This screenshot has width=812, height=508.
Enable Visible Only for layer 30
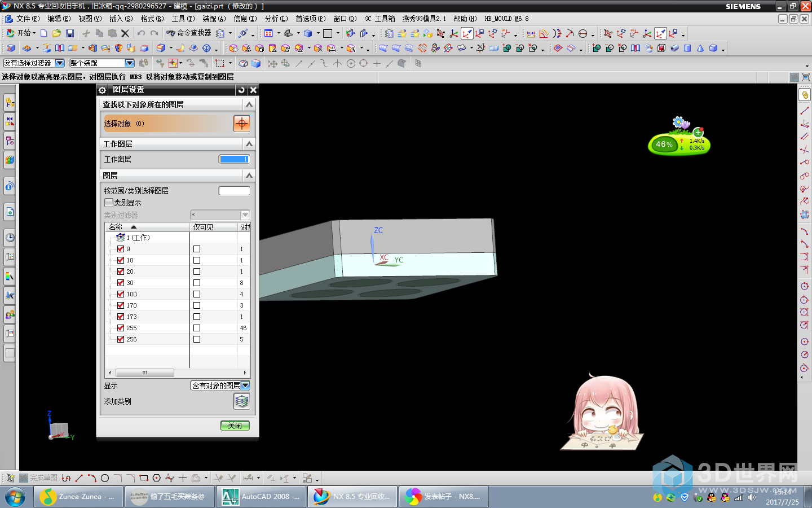click(197, 283)
